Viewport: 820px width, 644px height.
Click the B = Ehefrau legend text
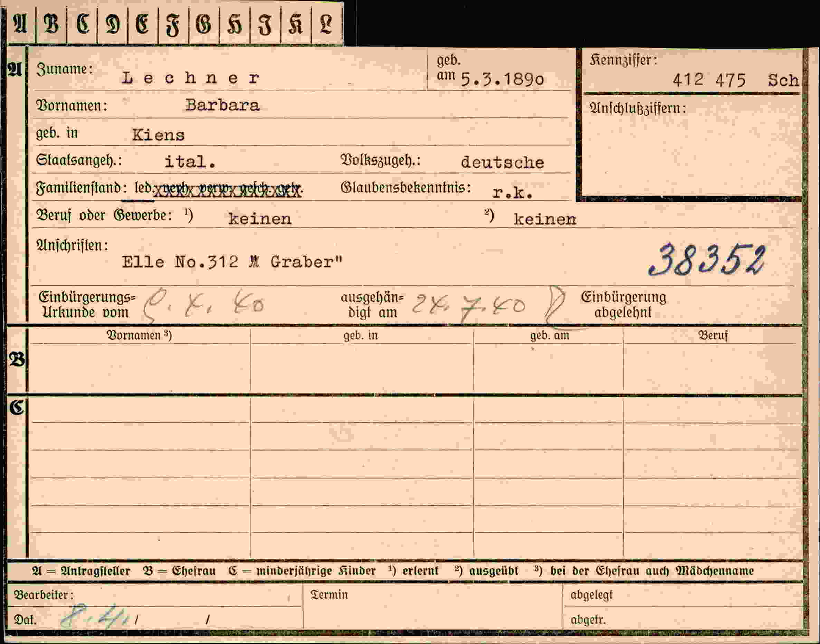pos(180,570)
